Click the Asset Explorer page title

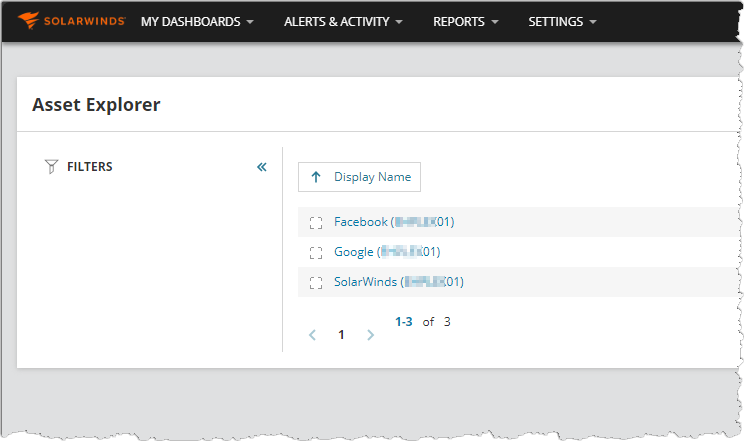(96, 105)
